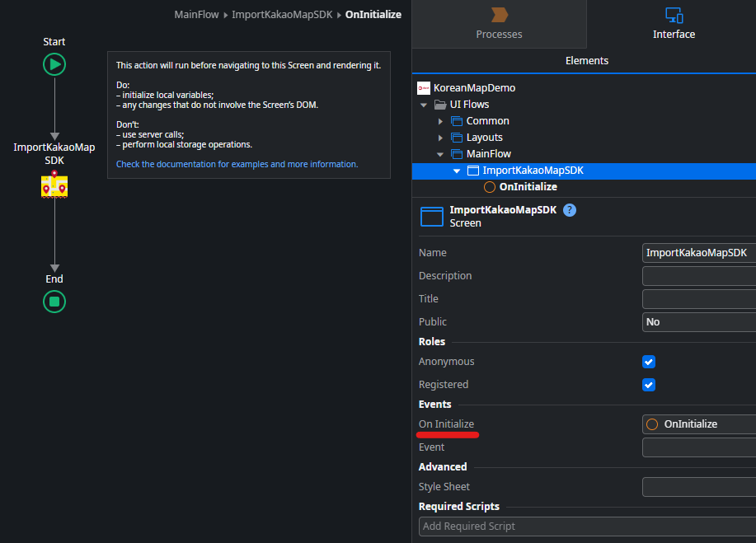Select the End node icon
This screenshot has height=543, width=756.
[54, 302]
